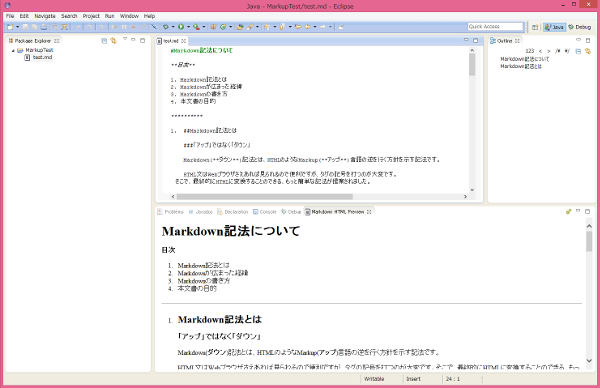Open the dropdown arrow beside the New icon

[18, 27]
